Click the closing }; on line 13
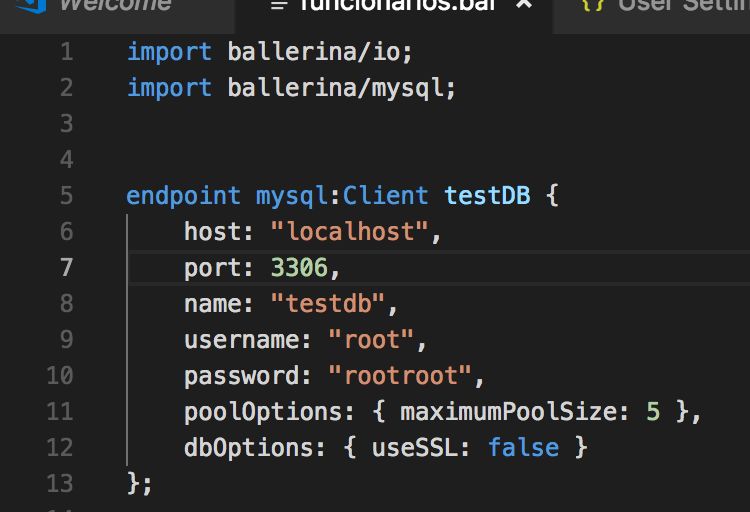The width and height of the screenshot is (750, 512). [140, 484]
